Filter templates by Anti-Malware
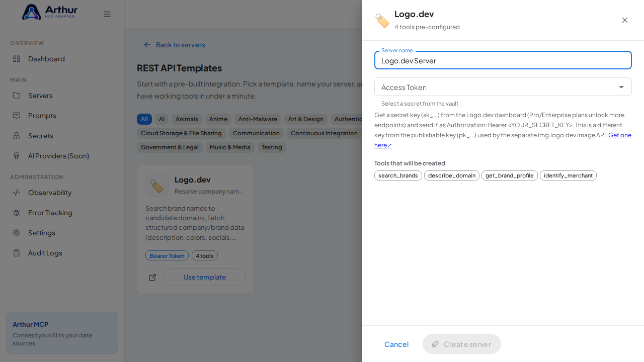 pos(258,119)
